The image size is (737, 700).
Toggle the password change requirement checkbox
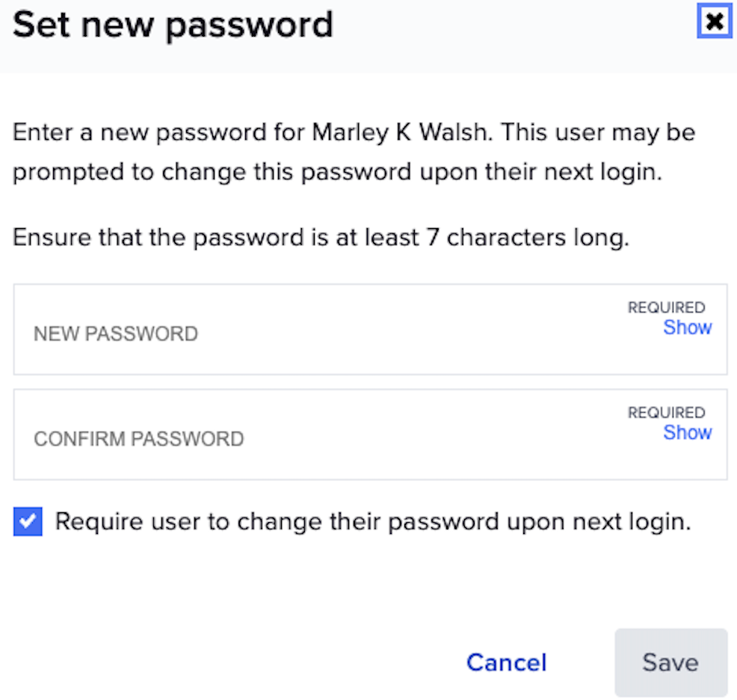(28, 521)
